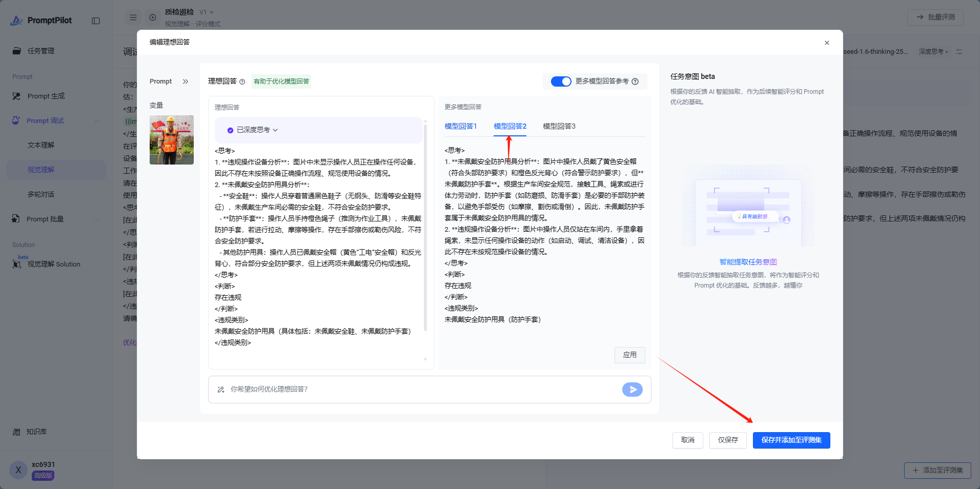Image resolution: width=980 pixels, height=489 pixels.
Task: Open 视觉理解 Solution in the sidebar
Action: click(x=56, y=264)
